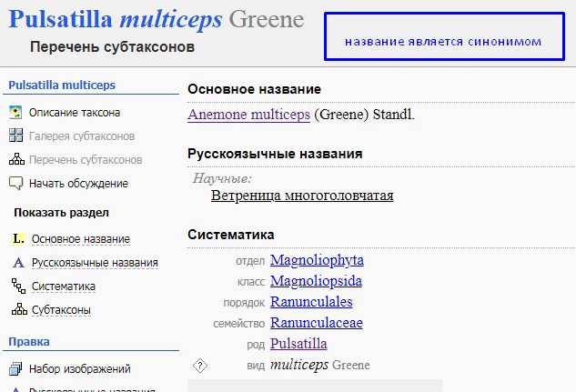Image resolution: width=576 pixels, height=392 pixels.
Task: Open the Ranunculales order link
Action: tap(310, 302)
